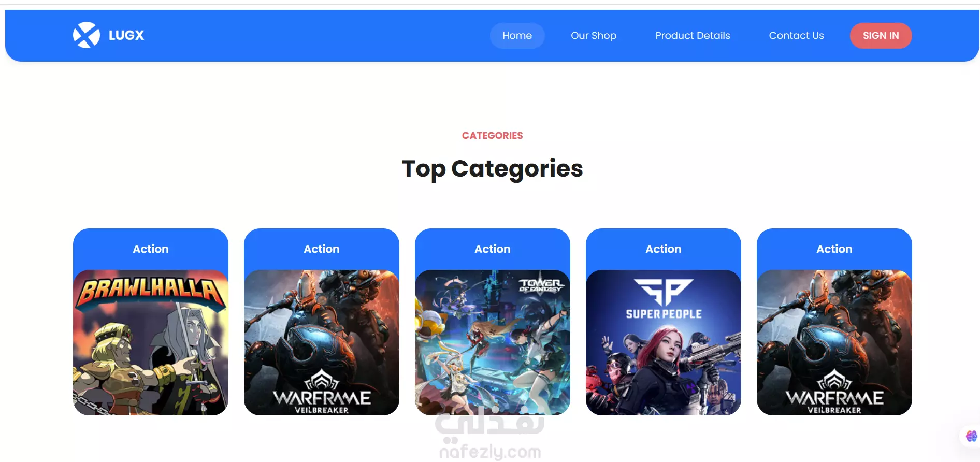Click the LUGX brand text

pos(126,35)
